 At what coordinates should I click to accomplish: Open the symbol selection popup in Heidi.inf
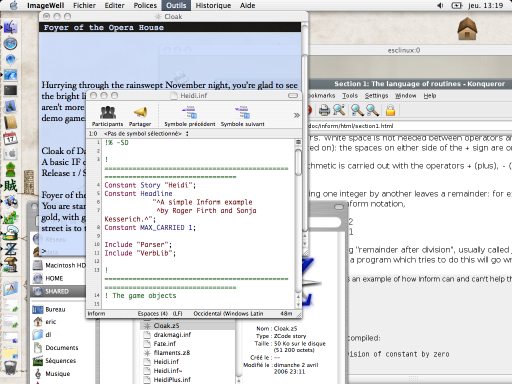(x=146, y=134)
